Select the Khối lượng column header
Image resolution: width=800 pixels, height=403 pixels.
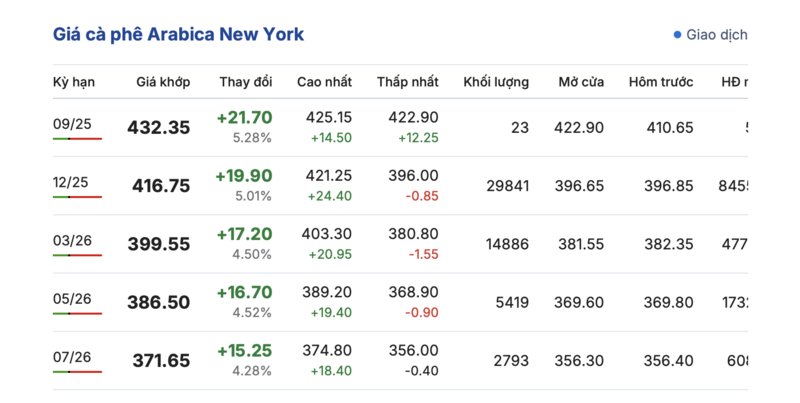[496, 81]
